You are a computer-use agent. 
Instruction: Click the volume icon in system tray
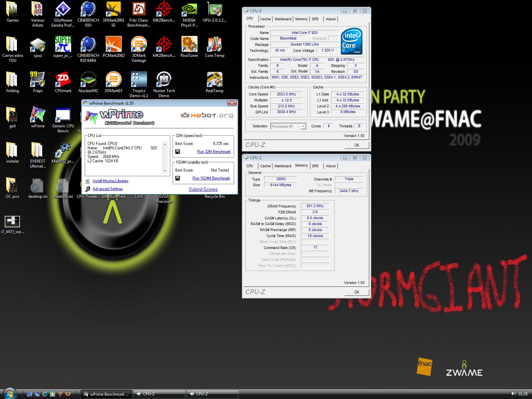point(514,394)
